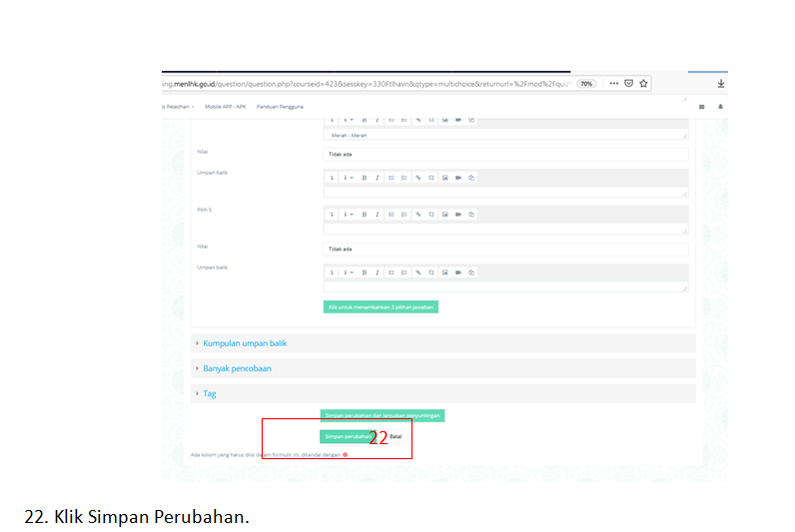Insert an image in the Pilih 5 editor

444,214
